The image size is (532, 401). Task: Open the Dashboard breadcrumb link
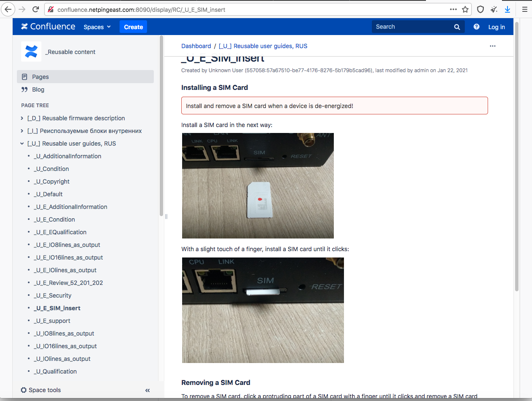[196, 46]
